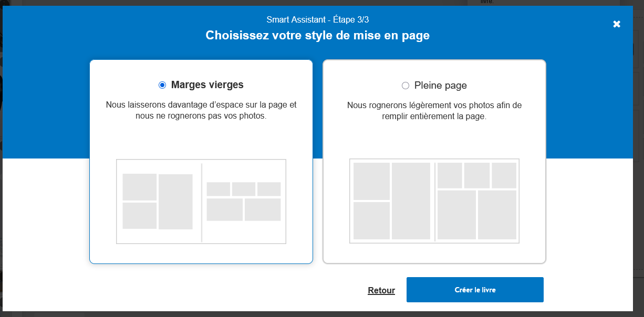The width and height of the screenshot is (644, 317).
Task: Click the 'Smart Assistant - Étape 3/3' step text
Action: coord(321,20)
